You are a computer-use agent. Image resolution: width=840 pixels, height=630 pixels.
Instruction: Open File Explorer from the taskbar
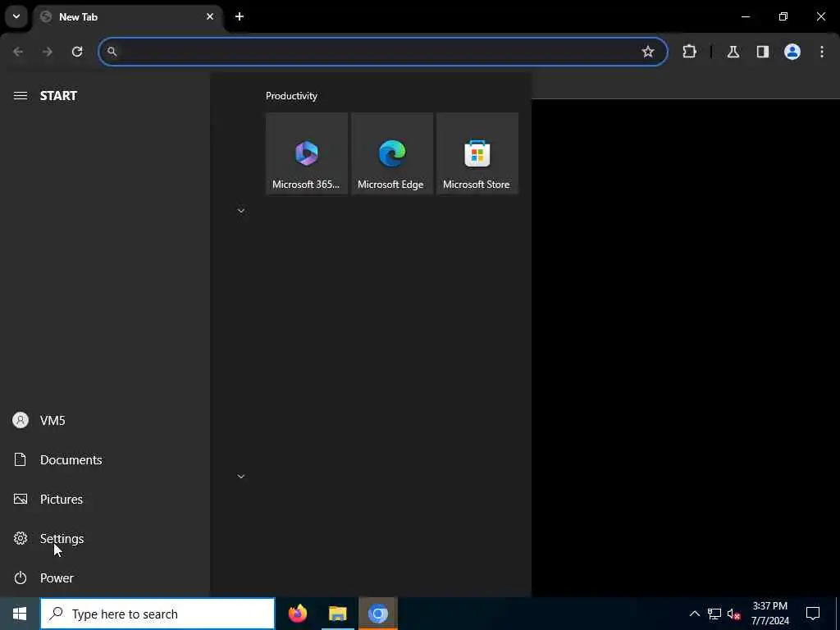coord(337,614)
